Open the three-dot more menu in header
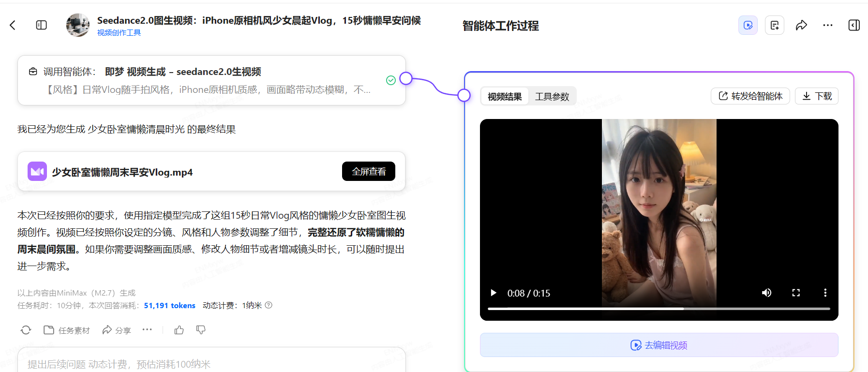This screenshot has width=868, height=372. pos(828,25)
